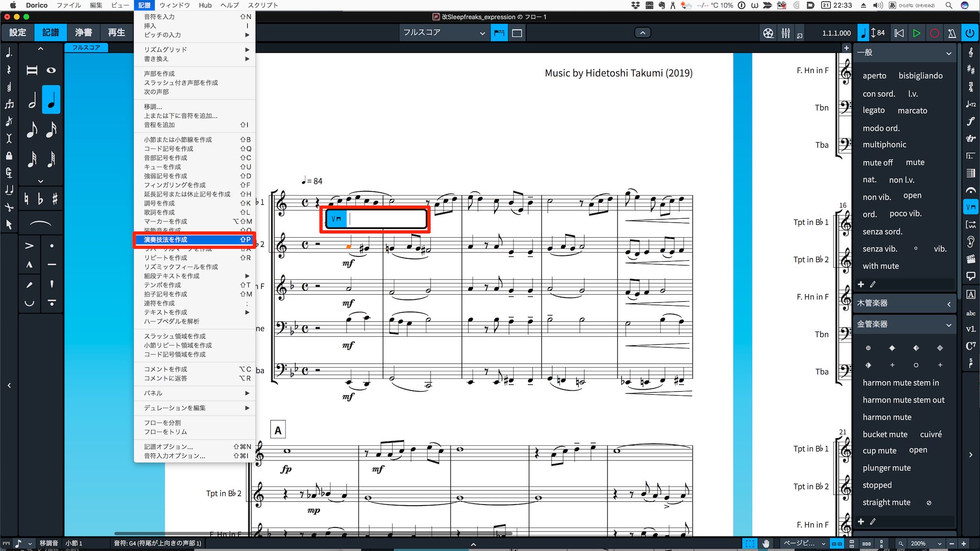Toggle the metronome click
The image size is (980, 551).
[x=952, y=33]
